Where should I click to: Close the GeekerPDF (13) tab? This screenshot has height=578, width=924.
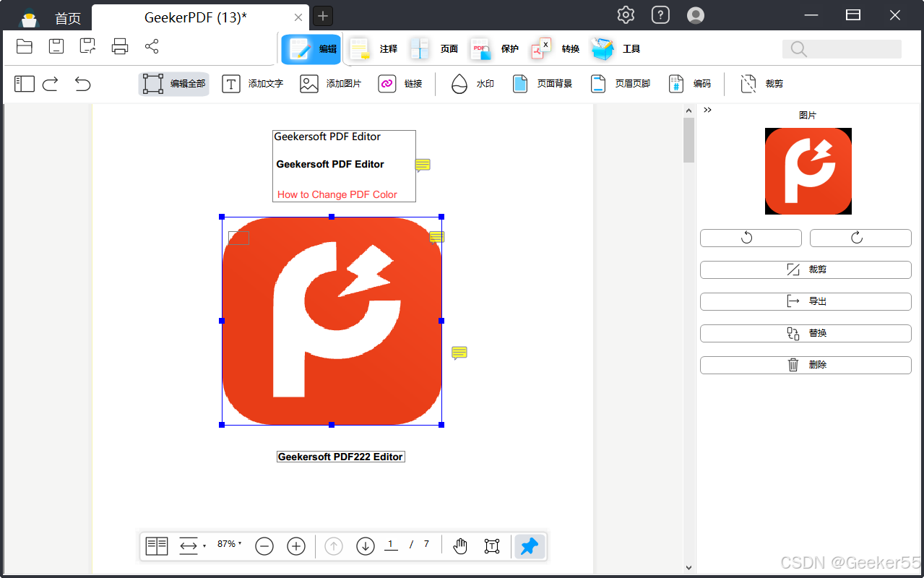coord(298,17)
